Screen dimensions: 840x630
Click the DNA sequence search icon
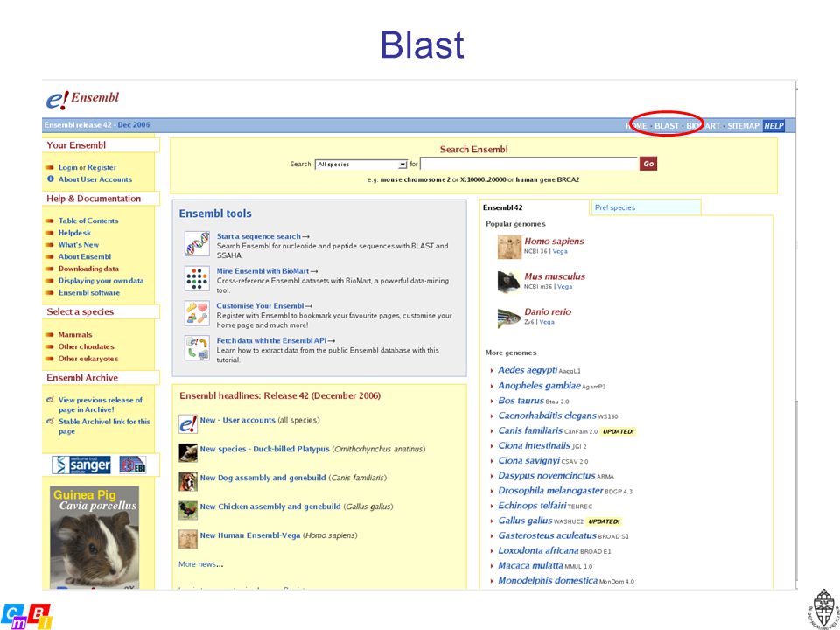point(197,244)
